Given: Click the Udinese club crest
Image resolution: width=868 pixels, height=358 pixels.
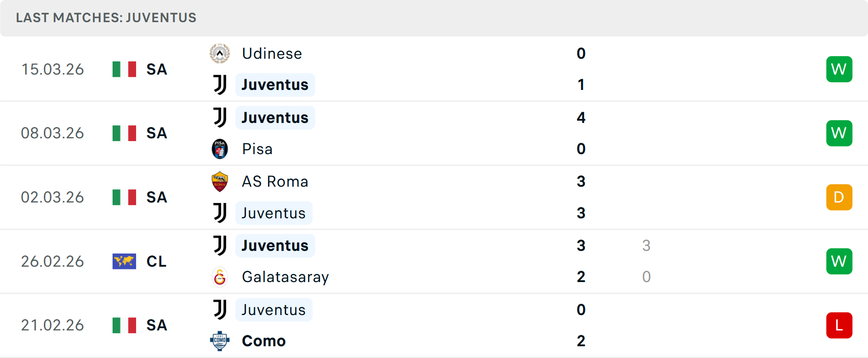Looking at the screenshot, I should pyautogui.click(x=220, y=53).
